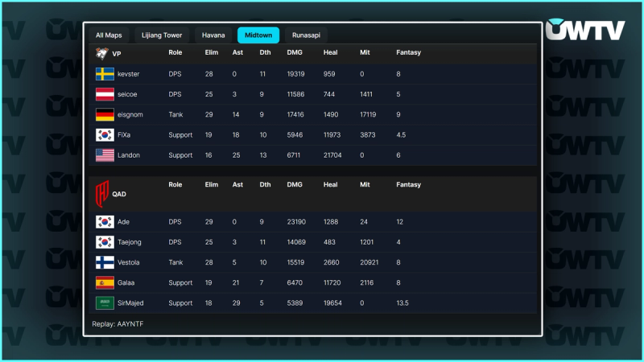The width and height of the screenshot is (644, 362).
Task: Click eisgnom's Tank role cell
Action: 175,114
